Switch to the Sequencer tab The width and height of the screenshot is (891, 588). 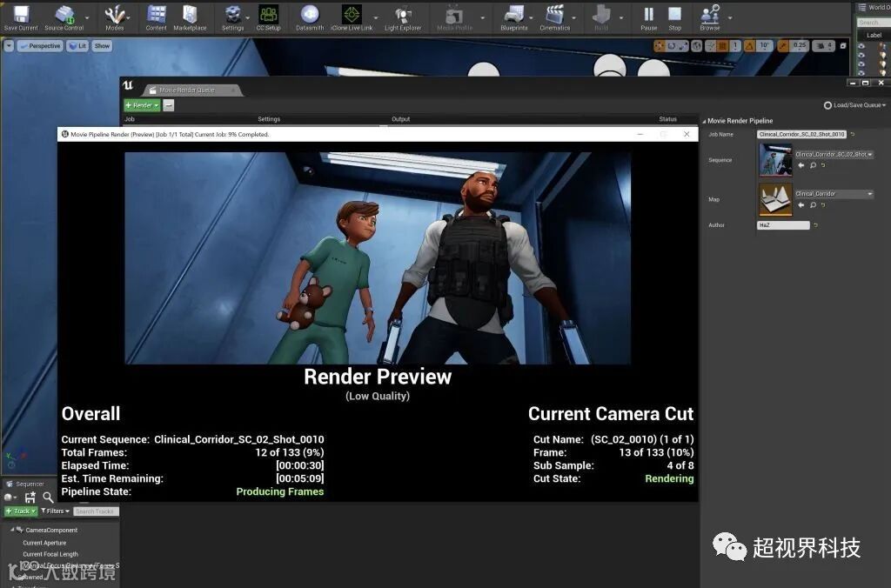(x=25, y=484)
